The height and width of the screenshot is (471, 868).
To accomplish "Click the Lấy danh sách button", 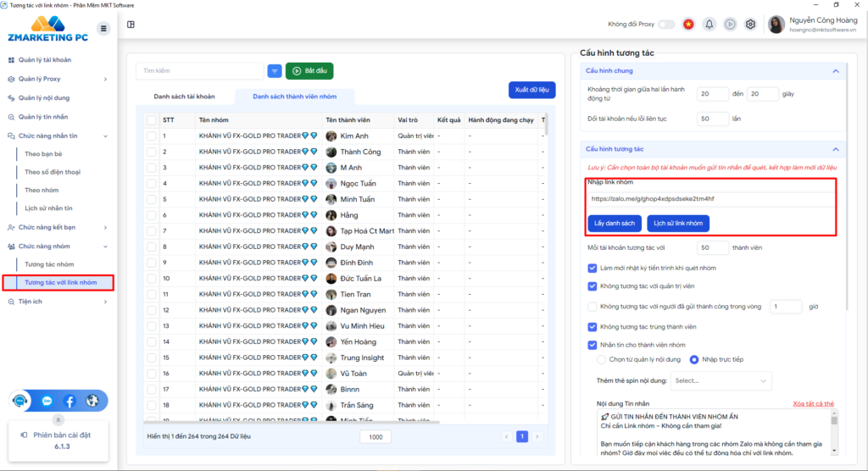I will [x=615, y=224].
